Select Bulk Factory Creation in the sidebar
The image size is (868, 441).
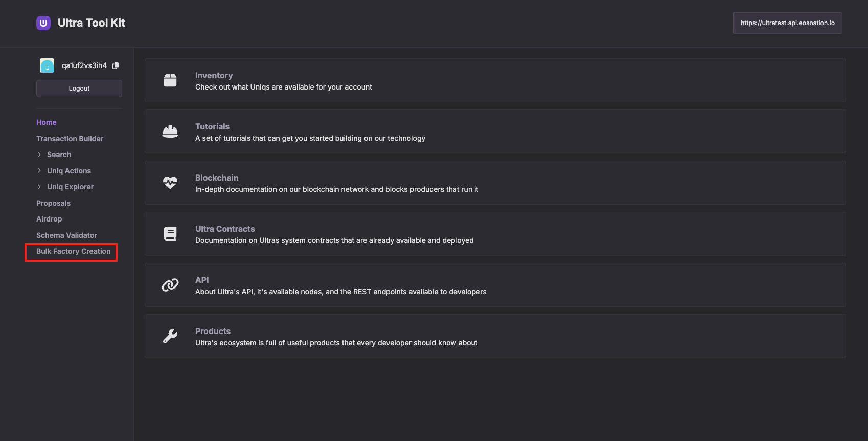coord(73,251)
